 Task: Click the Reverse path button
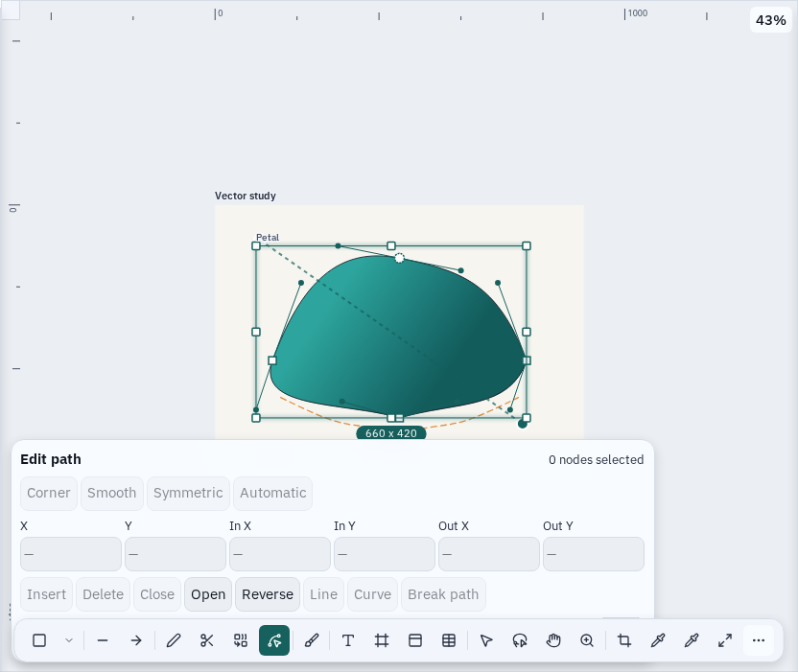click(268, 594)
